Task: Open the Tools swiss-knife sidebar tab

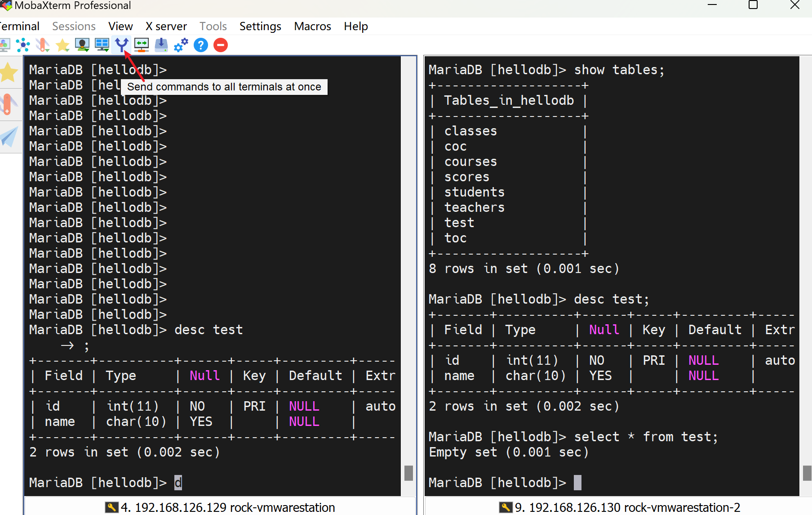Action: (x=8, y=105)
